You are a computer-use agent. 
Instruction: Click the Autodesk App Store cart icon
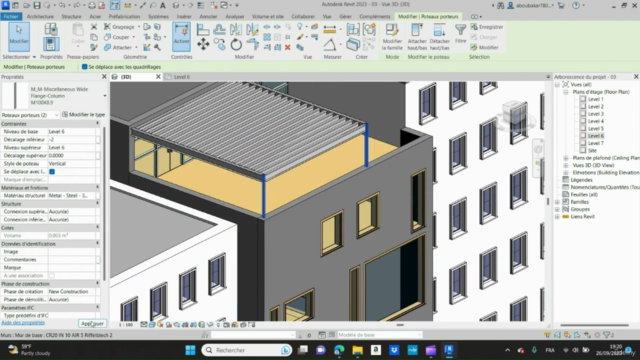[x=561, y=5]
